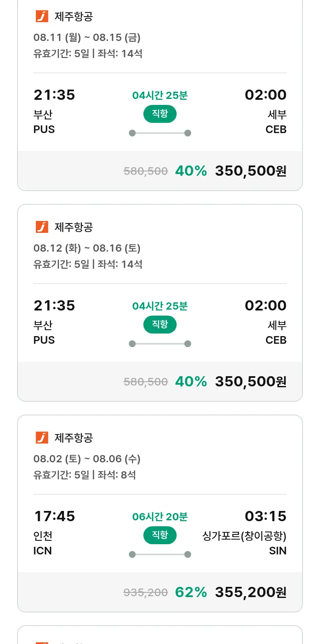Click 06시간 20분 flight duration text
The height and width of the screenshot is (644, 320).
[160, 517]
